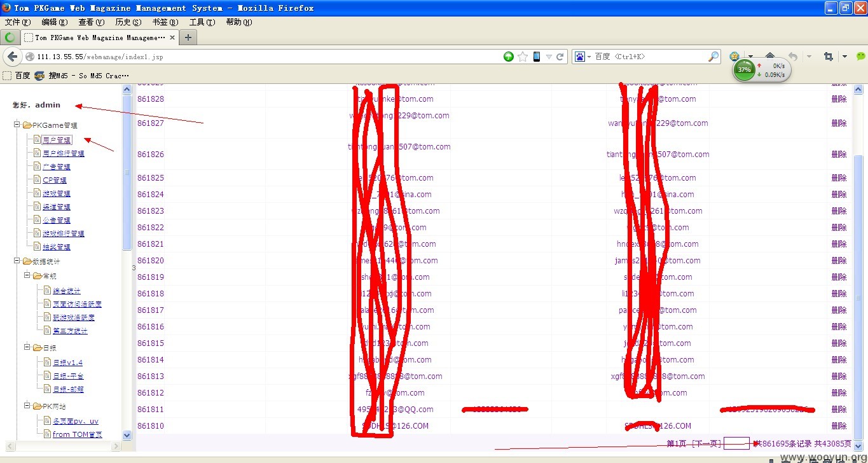Open the 用户管理 link in sidebar

[57, 140]
